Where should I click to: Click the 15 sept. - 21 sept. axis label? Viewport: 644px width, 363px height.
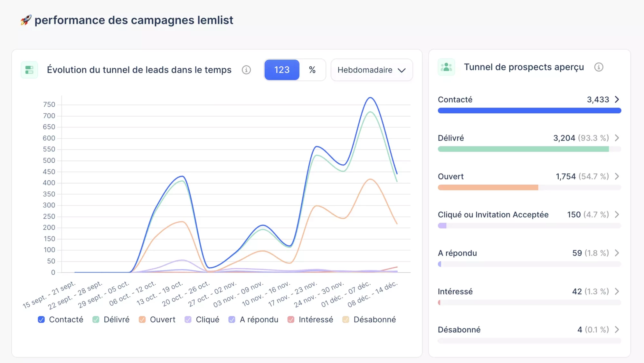tap(49, 295)
